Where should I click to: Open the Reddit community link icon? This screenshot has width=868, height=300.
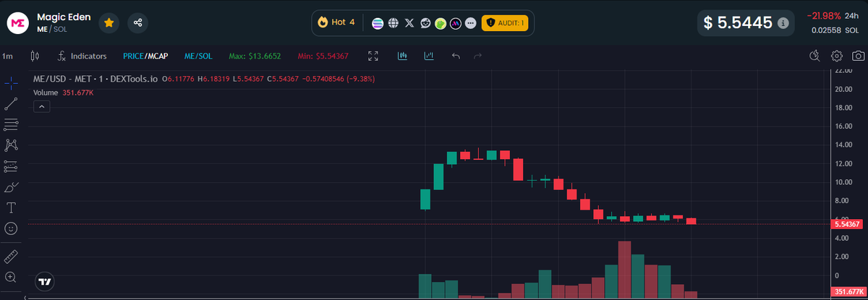click(425, 23)
